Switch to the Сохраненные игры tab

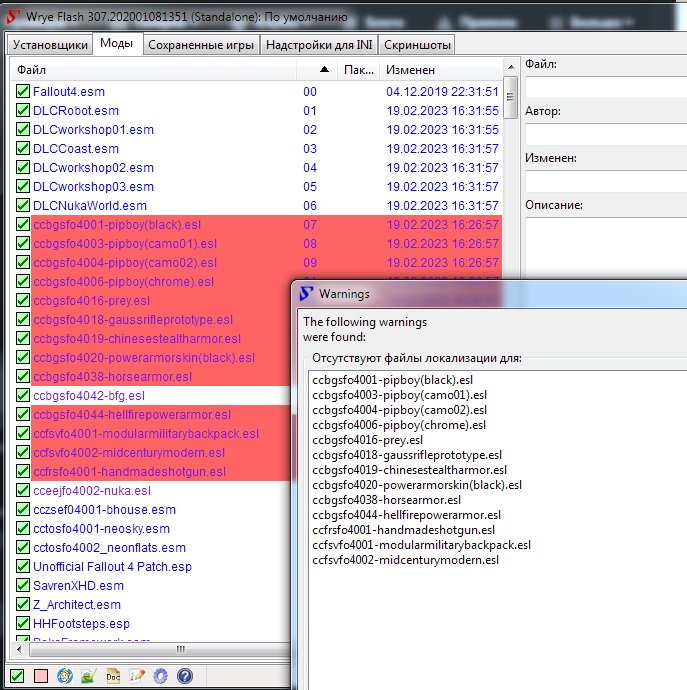(202, 44)
